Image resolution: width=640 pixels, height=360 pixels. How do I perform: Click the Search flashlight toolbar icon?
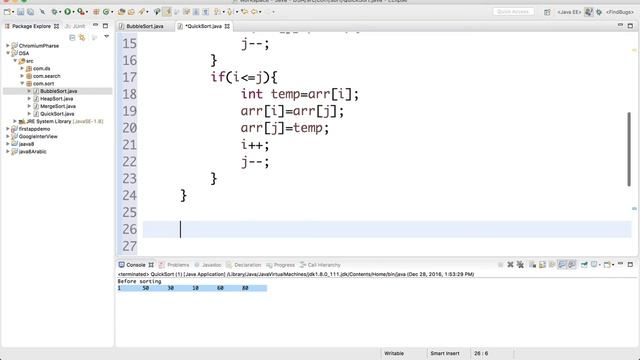tap(141, 12)
